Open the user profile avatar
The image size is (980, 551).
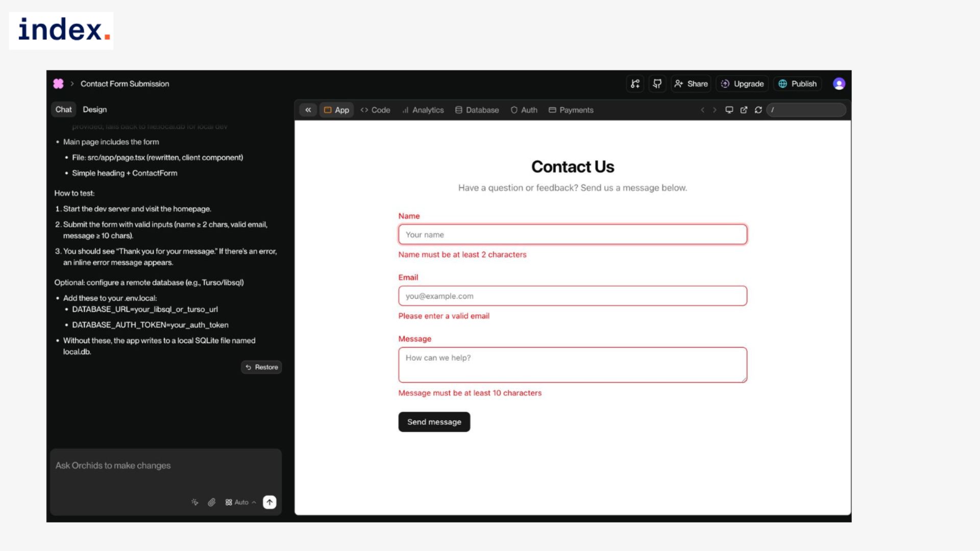tap(839, 84)
